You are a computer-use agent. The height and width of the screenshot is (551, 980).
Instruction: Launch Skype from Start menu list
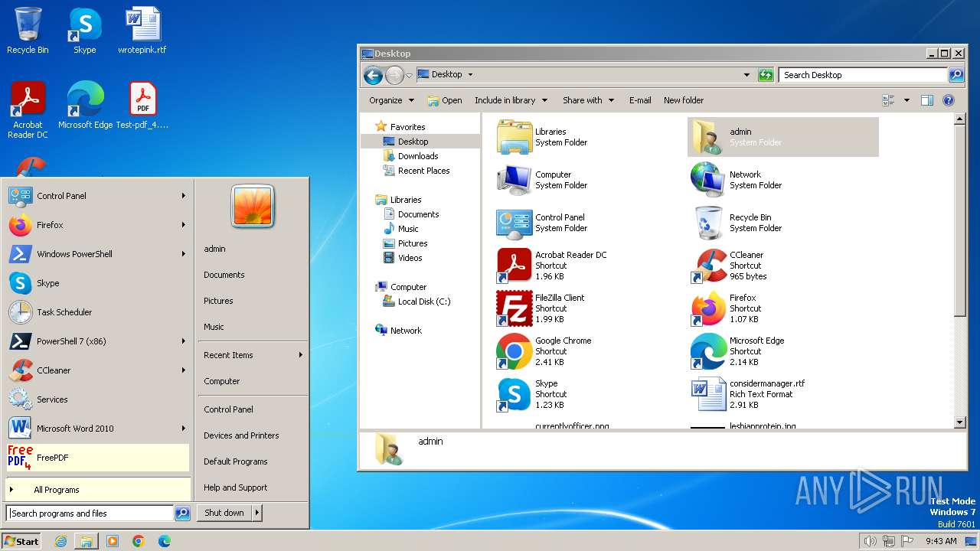click(x=98, y=283)
